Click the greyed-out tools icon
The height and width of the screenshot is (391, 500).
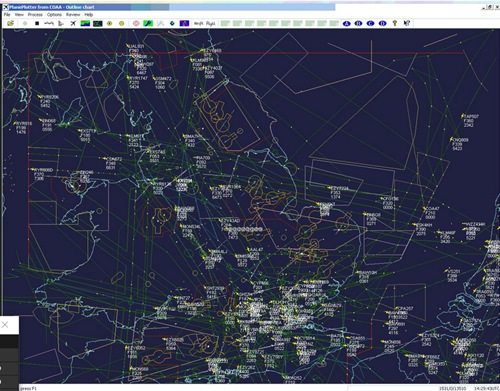coord(160,23)
